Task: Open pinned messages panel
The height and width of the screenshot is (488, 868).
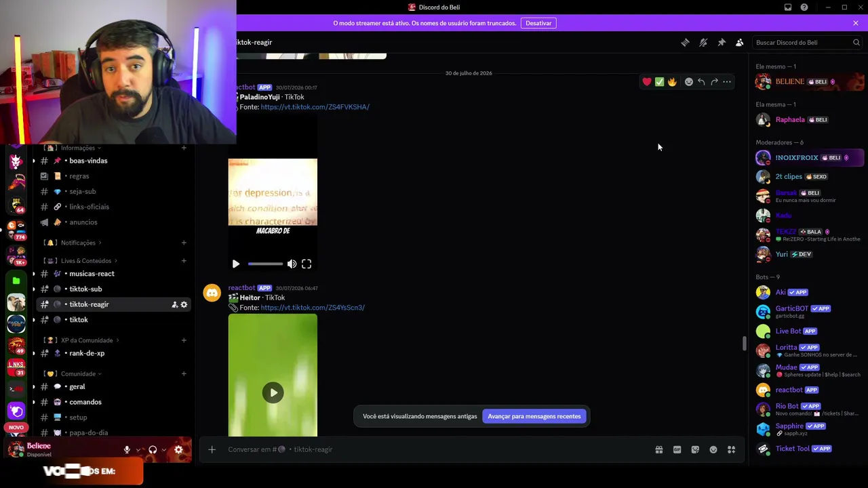Action: coord(722,43)
